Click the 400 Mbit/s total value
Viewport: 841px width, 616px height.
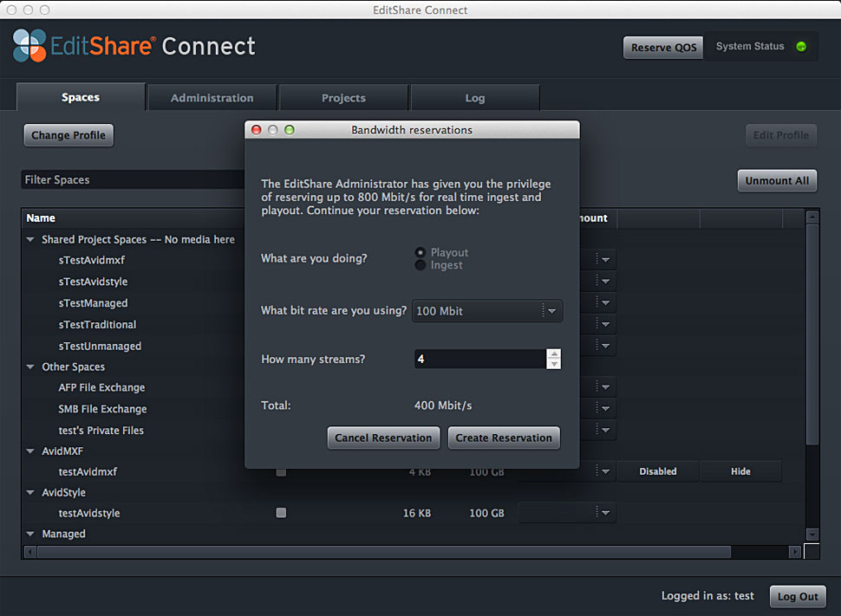pos(443,405)
